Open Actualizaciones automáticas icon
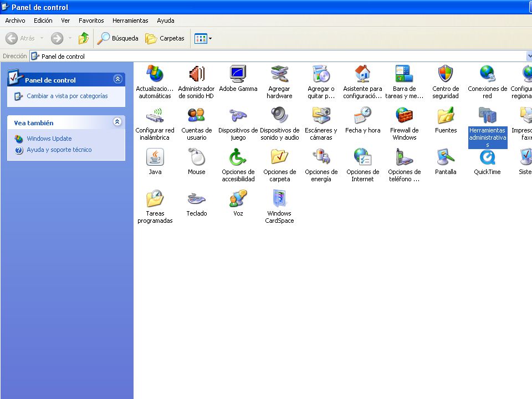This screenshot has height=399, width=532. coord(155,74)
